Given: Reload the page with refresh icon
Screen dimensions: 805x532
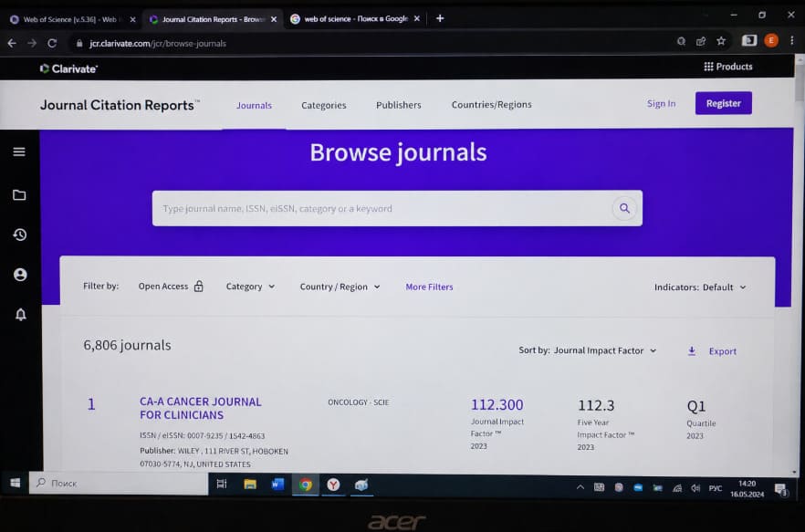Looking at the screenshot, I should [x=52, y=43].
